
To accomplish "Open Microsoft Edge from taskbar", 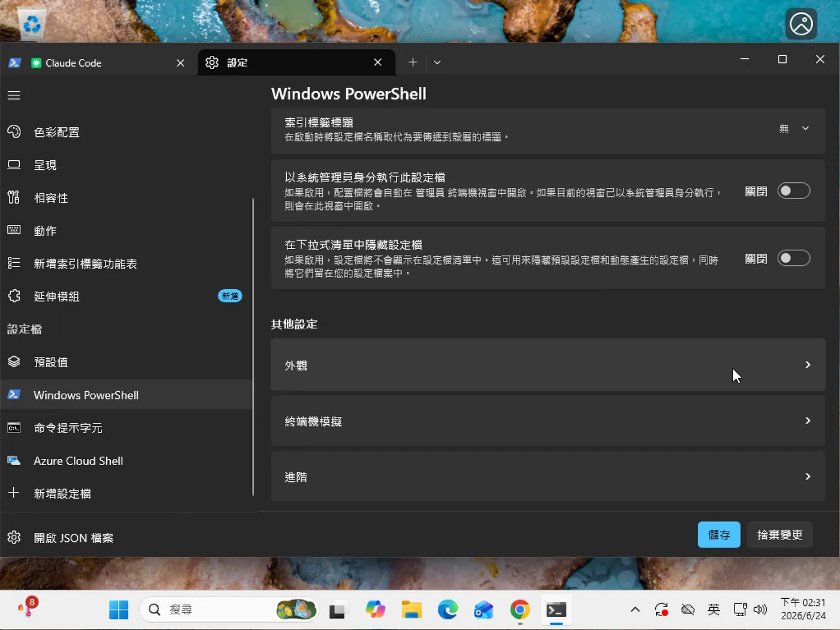I will [x=448, y=610].
